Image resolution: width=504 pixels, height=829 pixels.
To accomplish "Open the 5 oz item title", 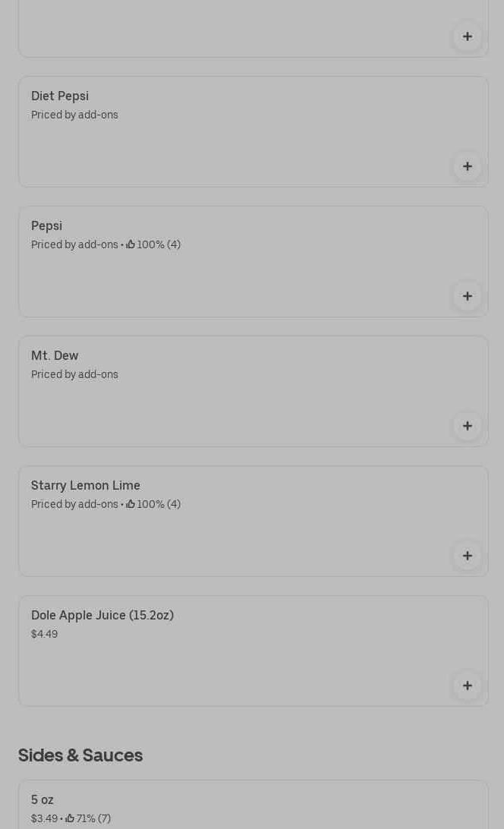I will [x=43, y=800].
